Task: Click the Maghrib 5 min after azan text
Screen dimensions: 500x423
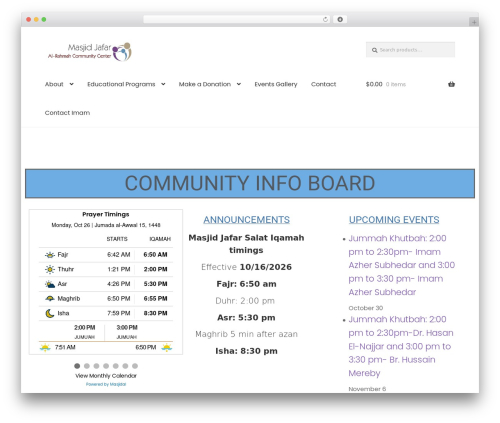Action: point(246,334)
